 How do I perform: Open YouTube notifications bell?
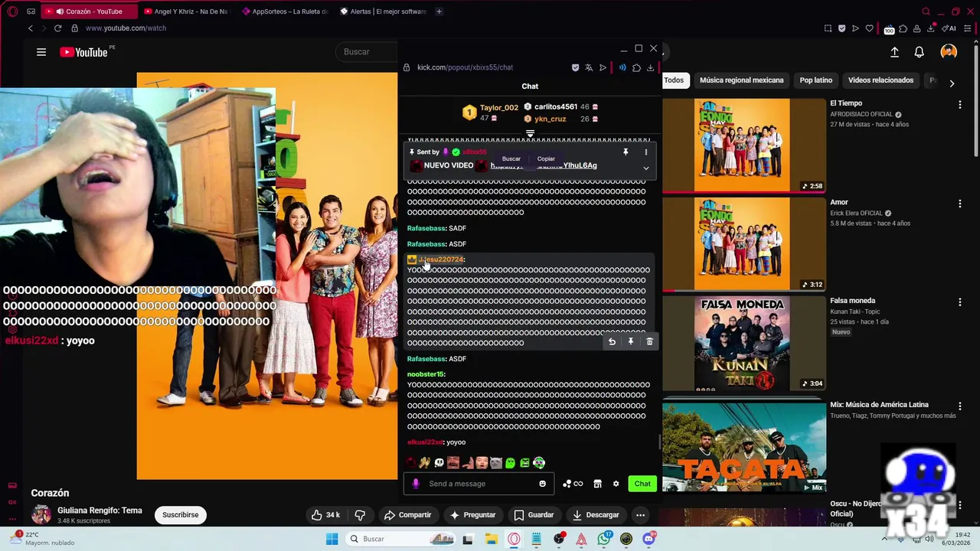[919, 52]
